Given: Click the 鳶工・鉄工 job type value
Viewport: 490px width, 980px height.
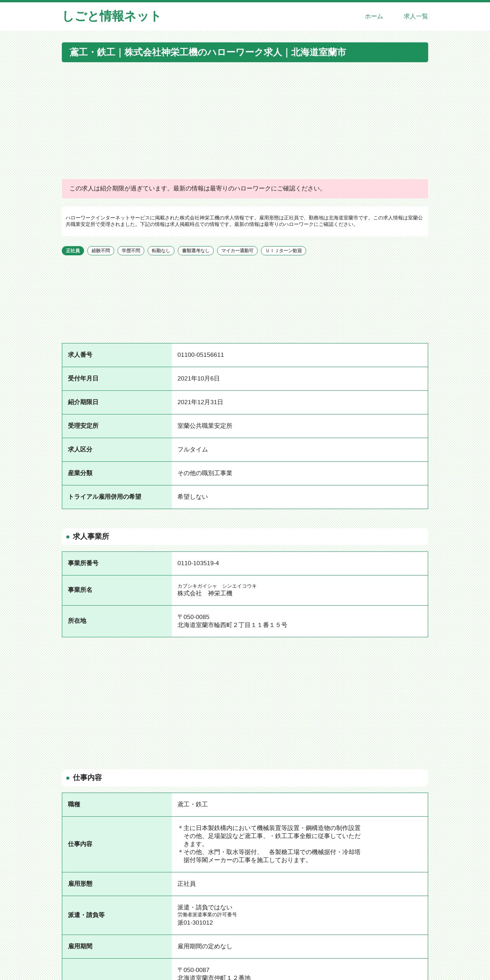Looking at the screenshot, I should coord(193,804).
